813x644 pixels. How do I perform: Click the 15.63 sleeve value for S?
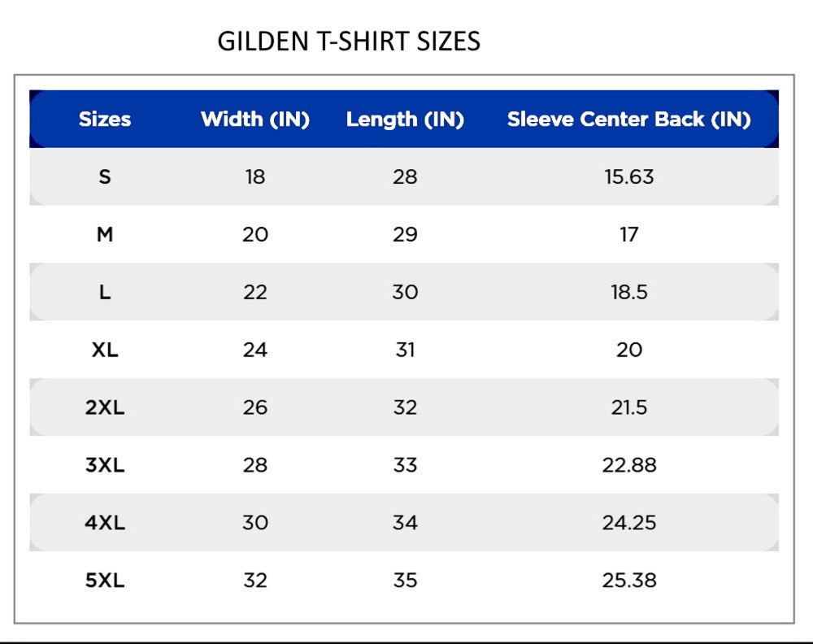tap(629, 176)
